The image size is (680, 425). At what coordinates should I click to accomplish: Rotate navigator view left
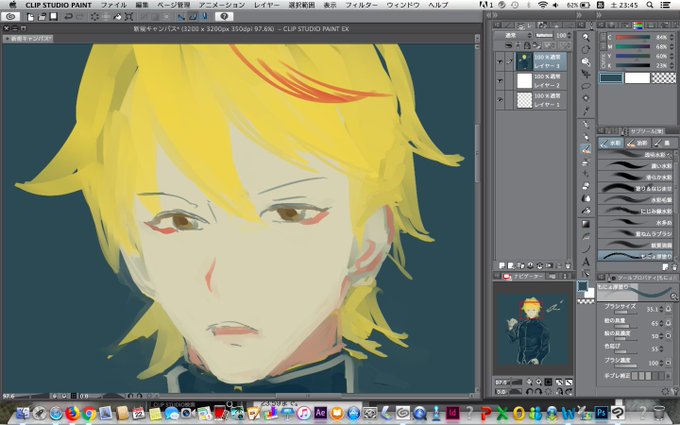point(529,391)
